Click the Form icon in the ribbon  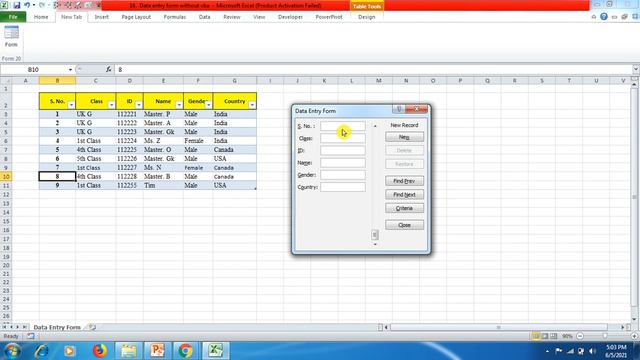(x=11, y=36)
